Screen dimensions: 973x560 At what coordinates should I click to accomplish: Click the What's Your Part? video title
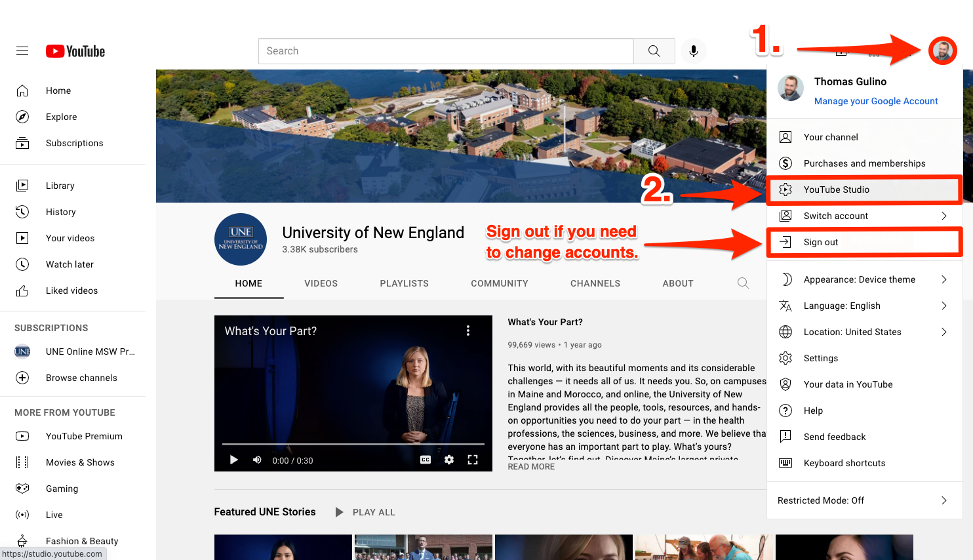coord(545,322)
